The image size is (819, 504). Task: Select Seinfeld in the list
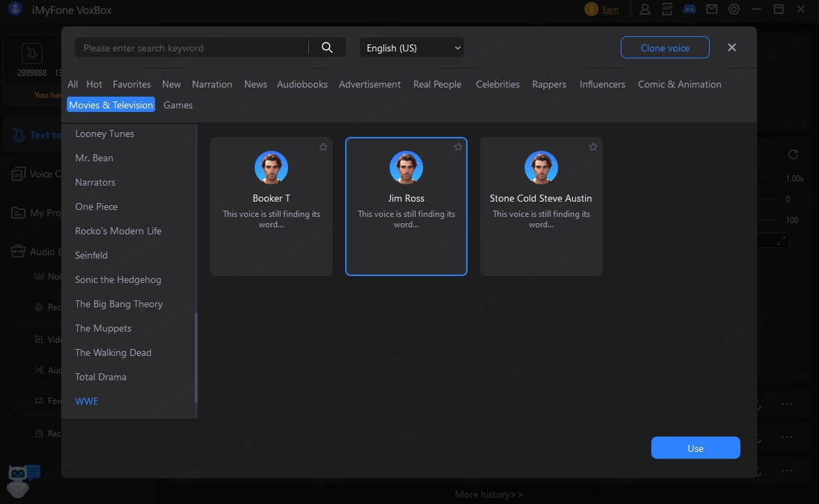(x=91, y=255)
